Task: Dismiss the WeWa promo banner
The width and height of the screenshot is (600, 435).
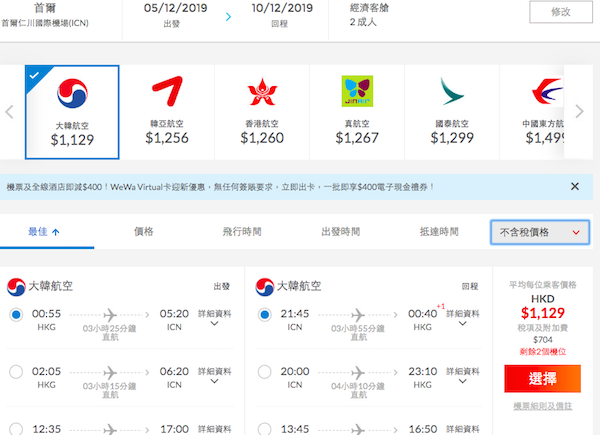Action: coord(574,186)
